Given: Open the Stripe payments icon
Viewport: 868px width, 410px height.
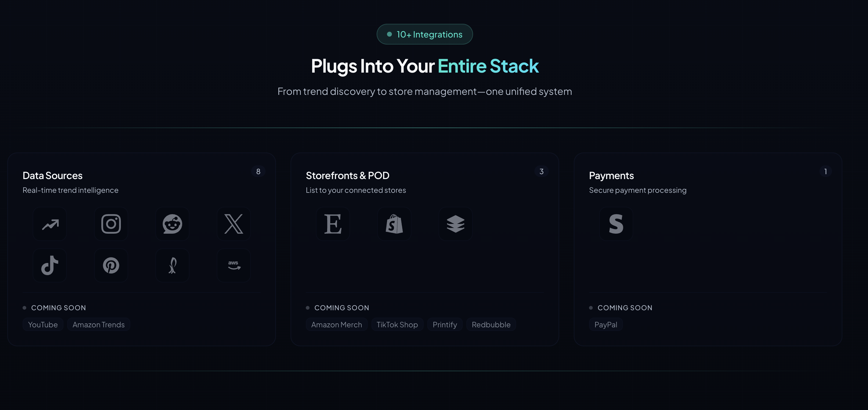Looking at the screenshot, I should (x=616, y=224).
